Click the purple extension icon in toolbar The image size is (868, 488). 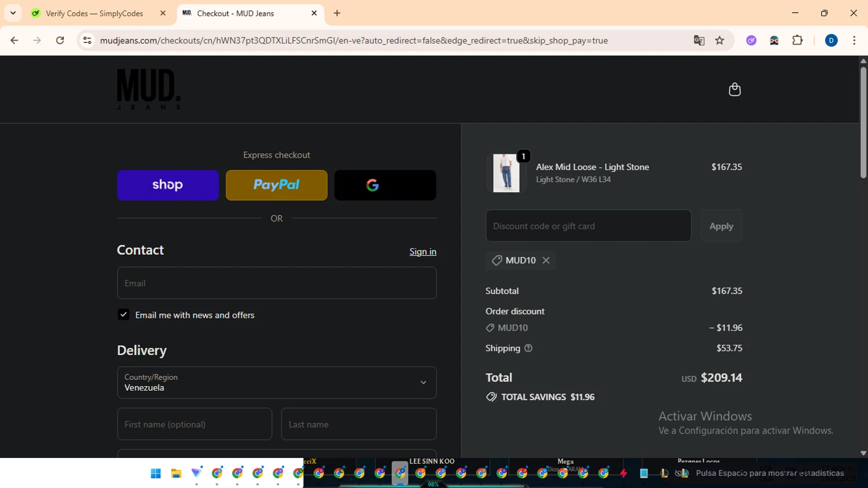click(x=751, y=41)
